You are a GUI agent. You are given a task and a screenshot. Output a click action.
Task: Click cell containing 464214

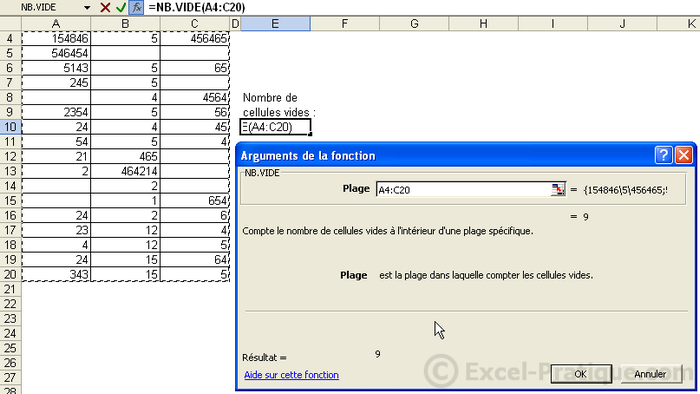click(125, 171)
